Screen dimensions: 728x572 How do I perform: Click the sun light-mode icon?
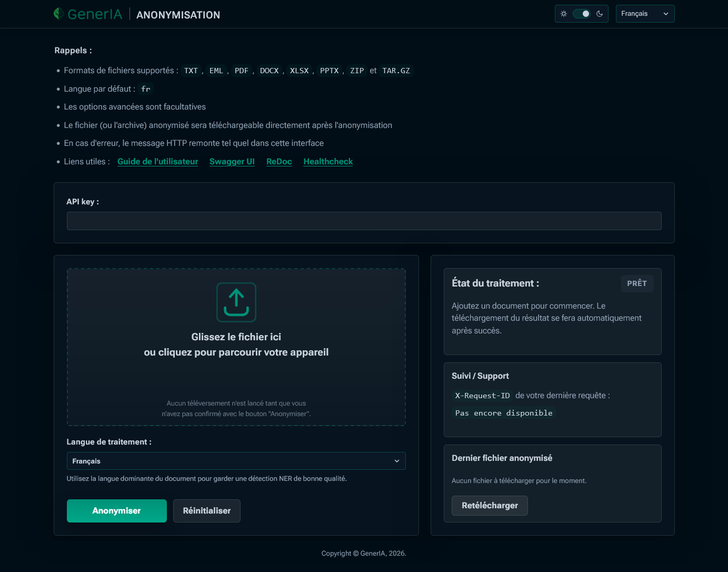click(564, 14)
